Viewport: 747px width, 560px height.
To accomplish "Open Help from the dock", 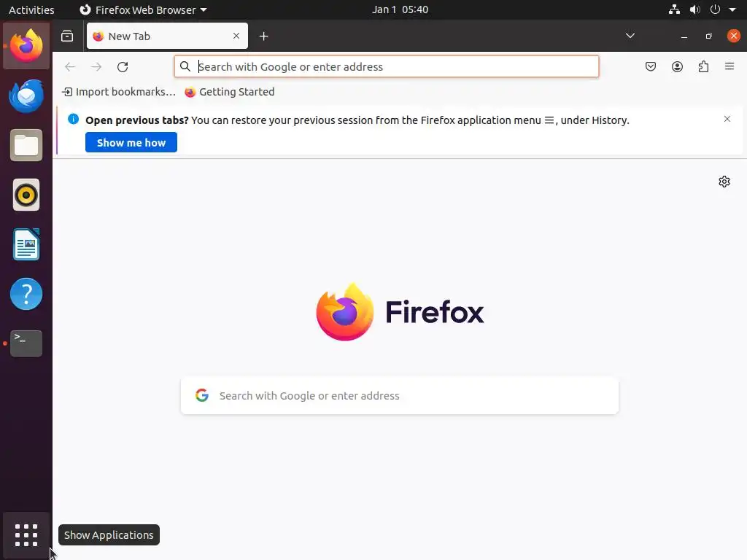I will coord(26,294).
